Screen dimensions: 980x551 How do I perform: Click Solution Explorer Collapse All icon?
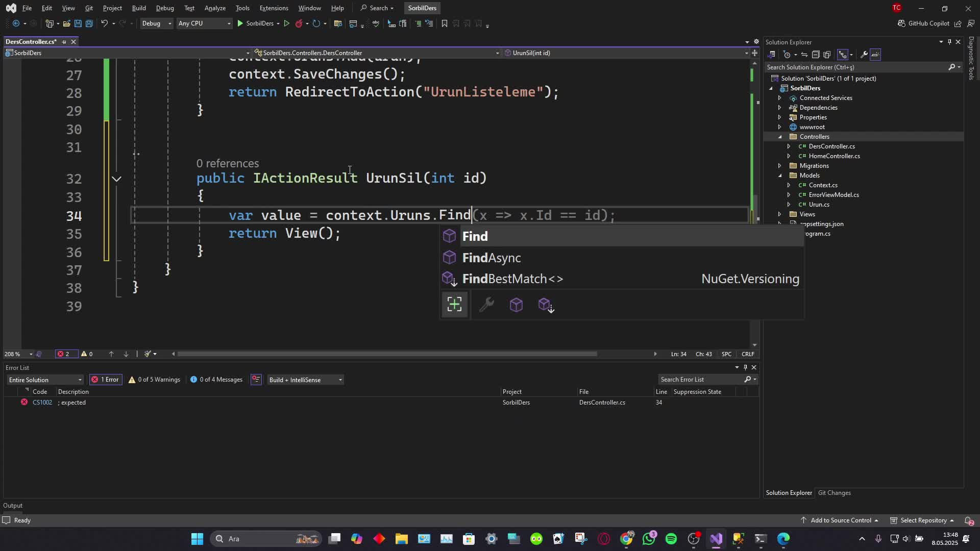tap(816, 55)
